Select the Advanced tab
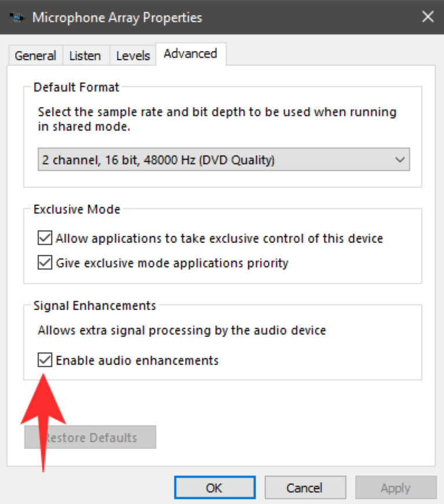 click(190, 54)
